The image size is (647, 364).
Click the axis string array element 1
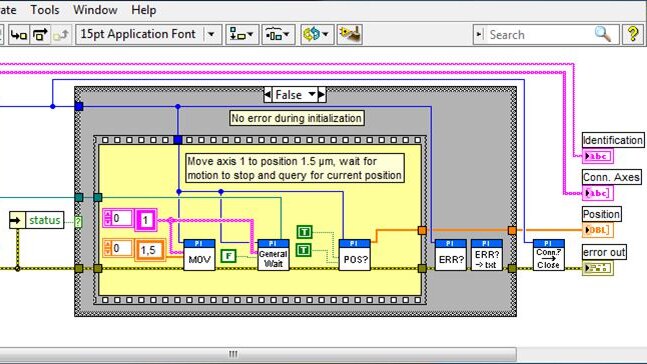click(x=146, y=220)
